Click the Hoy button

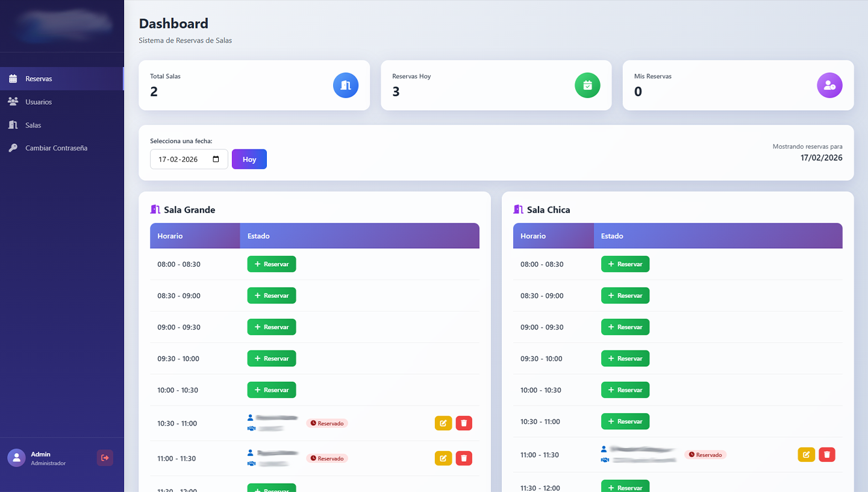click(249, 160)
